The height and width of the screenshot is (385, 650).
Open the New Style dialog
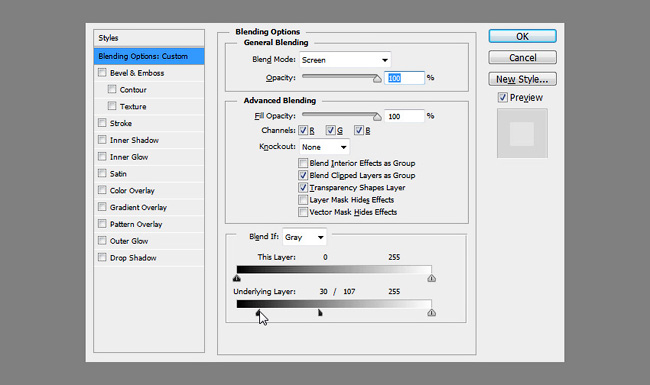tap(522, 79)
